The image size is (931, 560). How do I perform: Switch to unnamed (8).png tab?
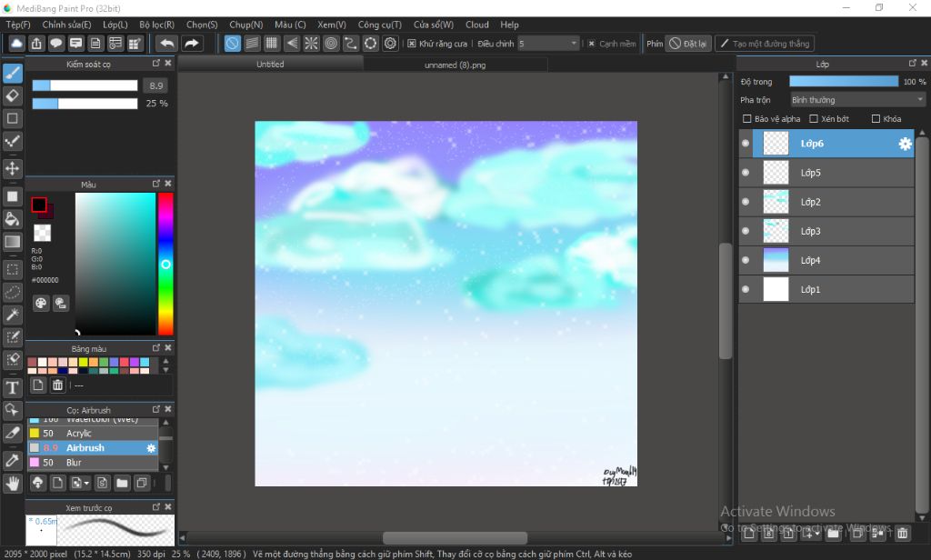click(x=455, y=65)
